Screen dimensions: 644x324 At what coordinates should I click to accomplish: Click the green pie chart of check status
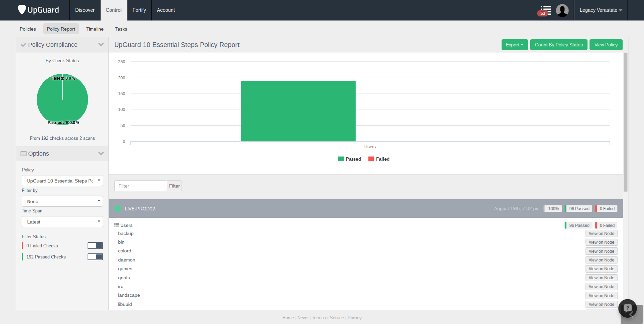[x=62, y=99]
